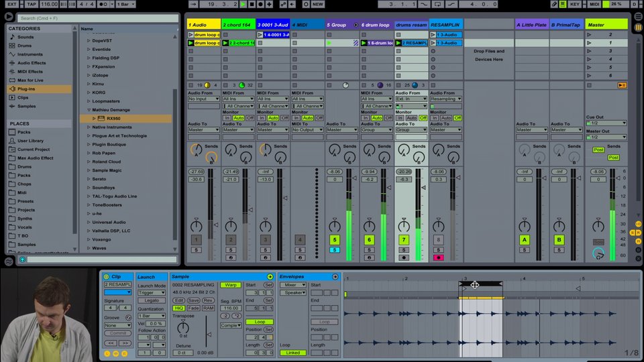Toggle Return A activator button
644x362 pixels.
point(524,240)
